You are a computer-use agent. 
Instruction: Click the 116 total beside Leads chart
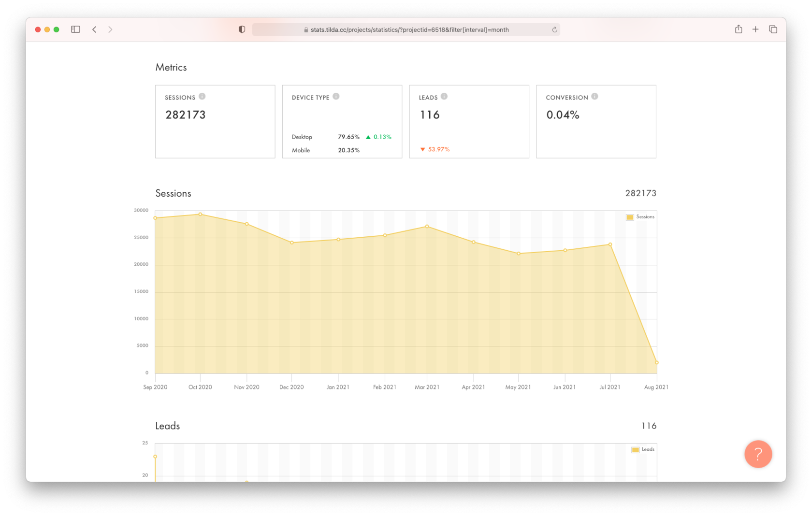[649, 426]
